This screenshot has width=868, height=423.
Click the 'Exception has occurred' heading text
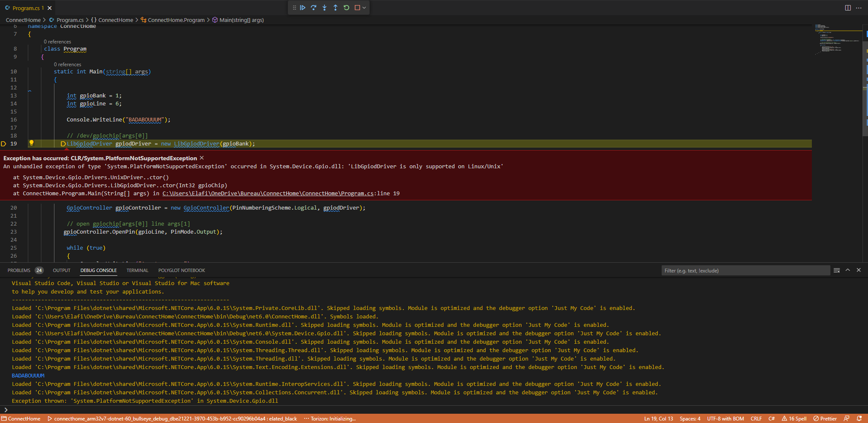pos(100,158)
